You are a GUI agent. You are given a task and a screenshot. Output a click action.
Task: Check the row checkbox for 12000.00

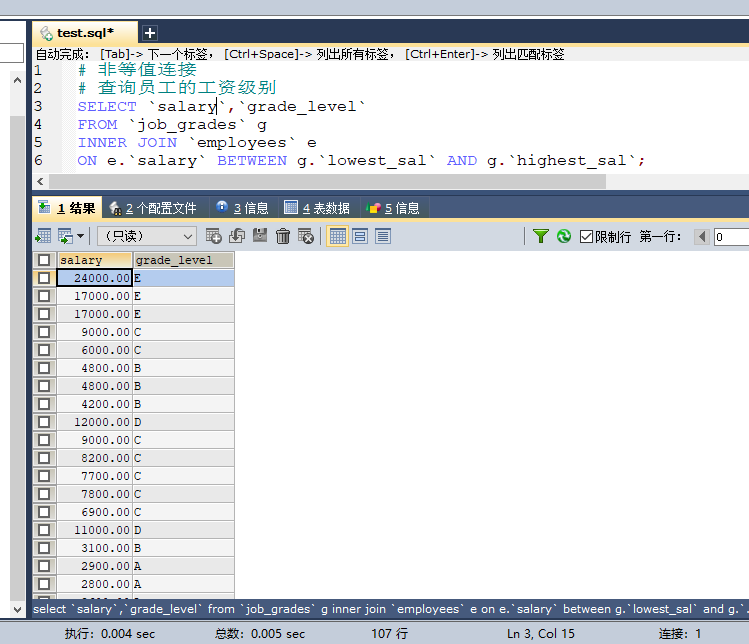[x=44, y=422]
